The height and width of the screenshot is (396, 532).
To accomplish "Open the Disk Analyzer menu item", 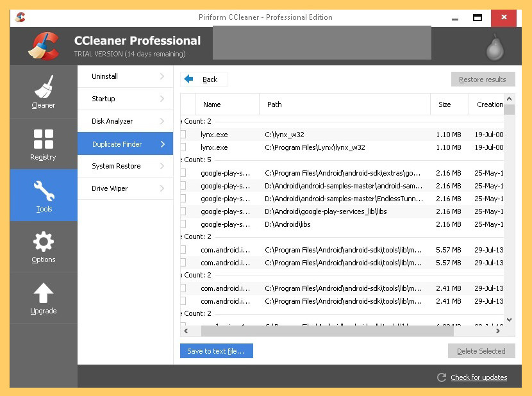I will [x=112, y=121].
